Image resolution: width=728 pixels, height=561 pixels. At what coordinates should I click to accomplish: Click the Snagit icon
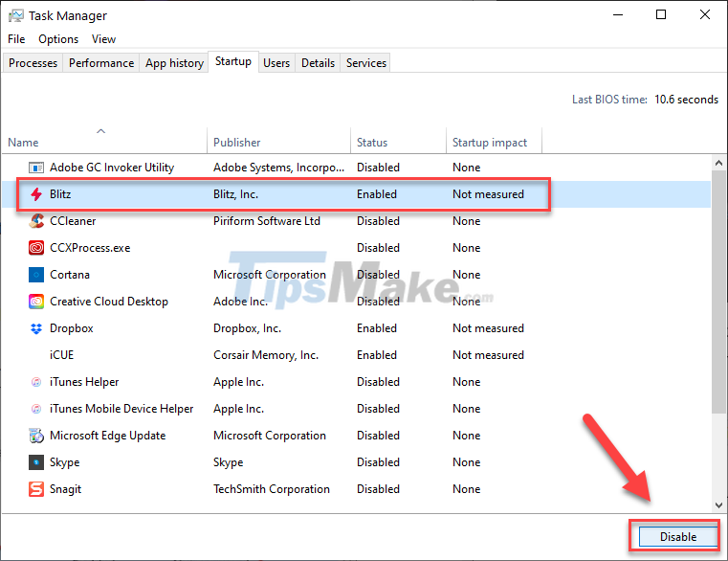point(36,489)
